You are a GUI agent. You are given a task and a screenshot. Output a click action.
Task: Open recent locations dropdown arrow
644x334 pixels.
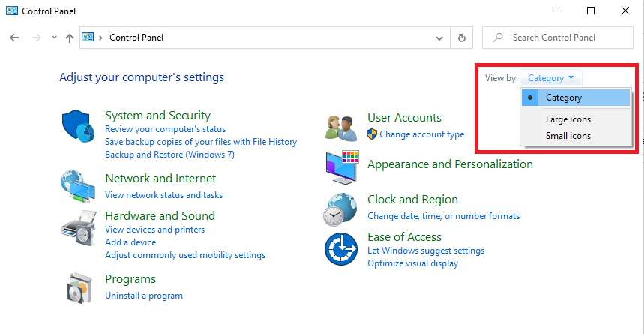pos(54,38)
